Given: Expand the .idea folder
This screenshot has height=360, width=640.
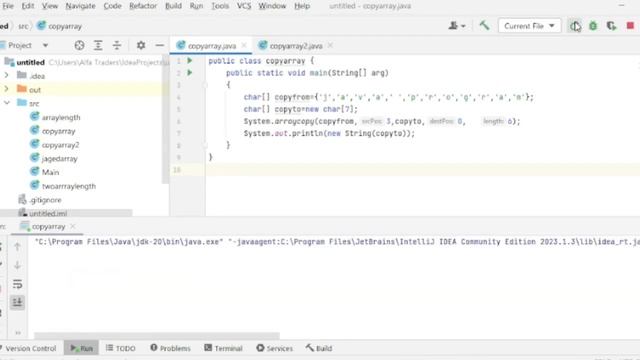Looking at the screenshot, I should coord(7,76).
